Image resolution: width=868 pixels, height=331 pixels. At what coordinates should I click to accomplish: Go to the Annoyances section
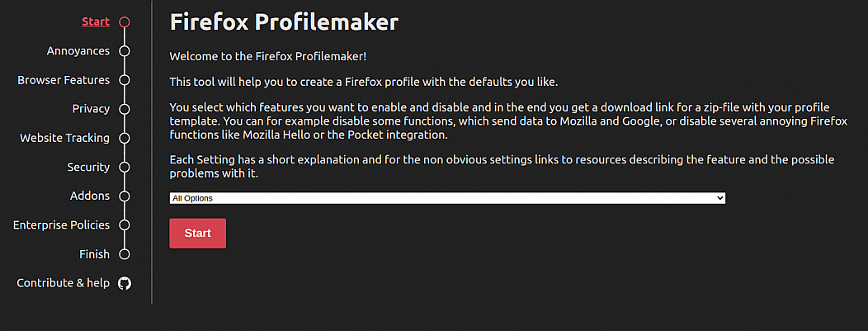point(78,51)
